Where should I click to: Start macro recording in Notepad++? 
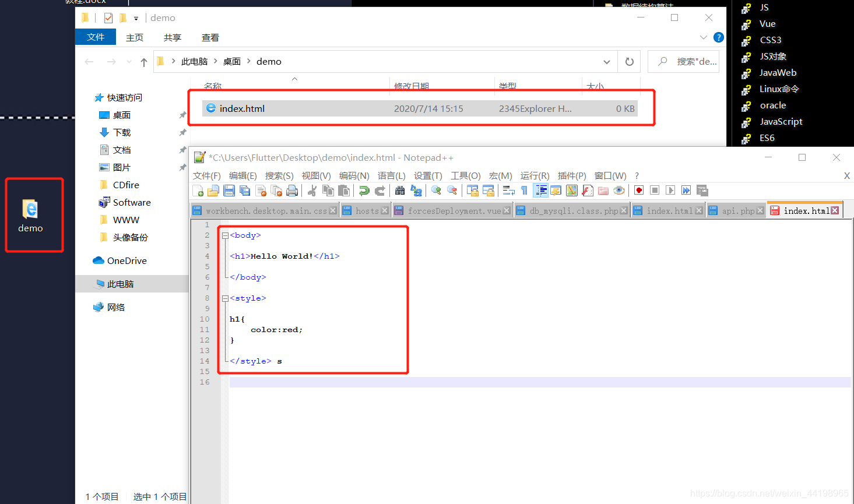[x=638, y=190]
